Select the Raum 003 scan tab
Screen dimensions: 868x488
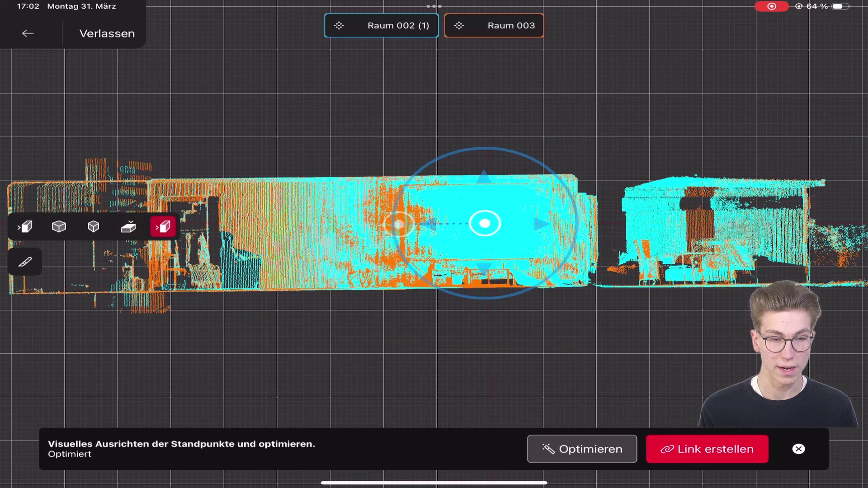[x=494, y=26]
